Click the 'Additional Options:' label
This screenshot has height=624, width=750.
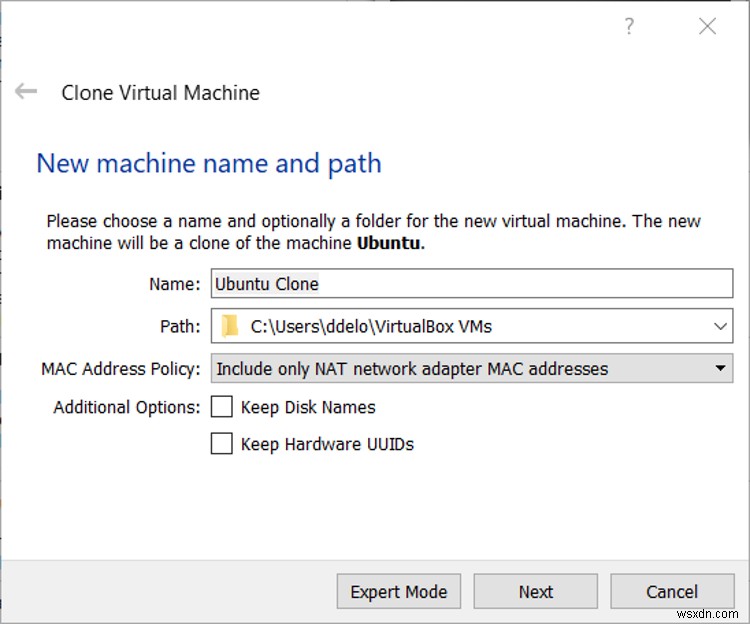point(127,407)
